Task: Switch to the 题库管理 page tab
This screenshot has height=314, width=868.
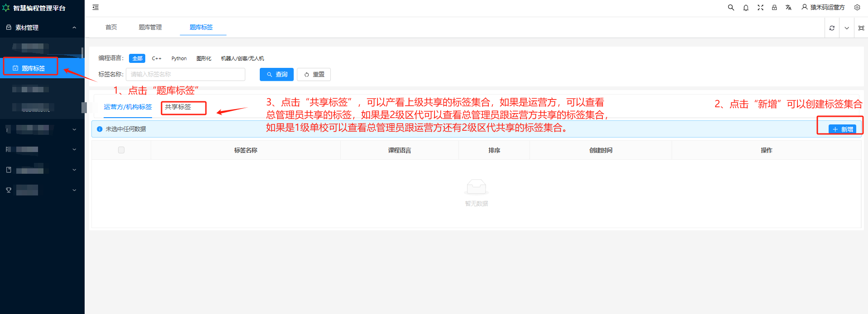Action: pyautogui.click(x=150, y=28)
